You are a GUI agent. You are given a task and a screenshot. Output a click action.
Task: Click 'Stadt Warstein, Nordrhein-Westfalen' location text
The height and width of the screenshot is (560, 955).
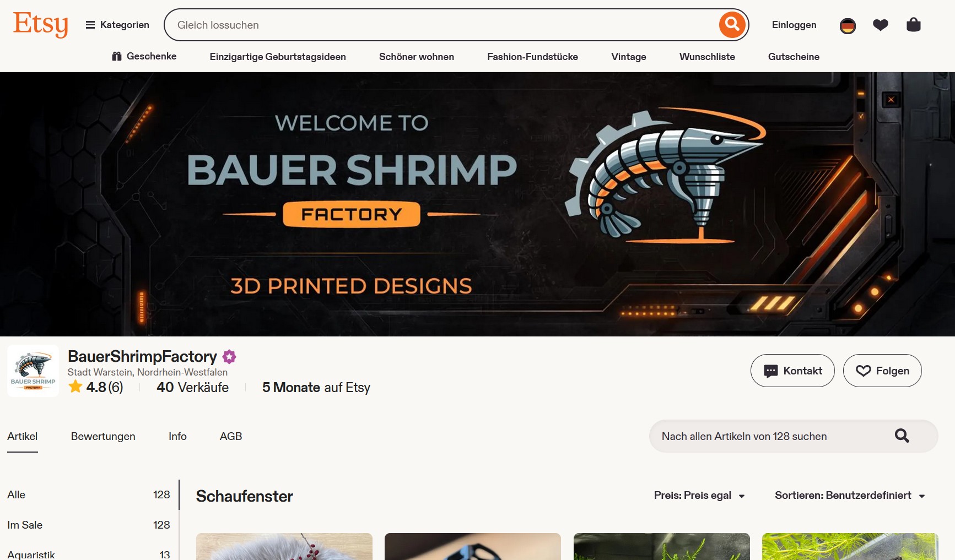coord(148,372)
